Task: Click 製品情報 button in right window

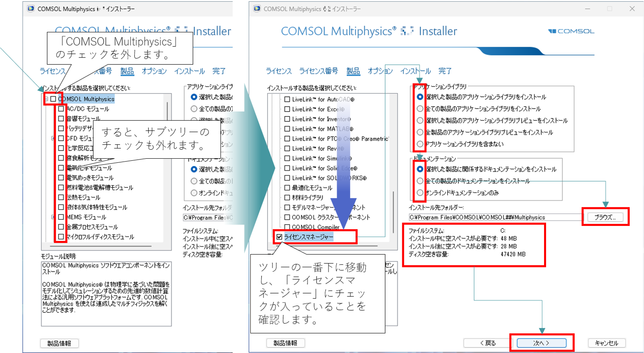Action: 286,343
